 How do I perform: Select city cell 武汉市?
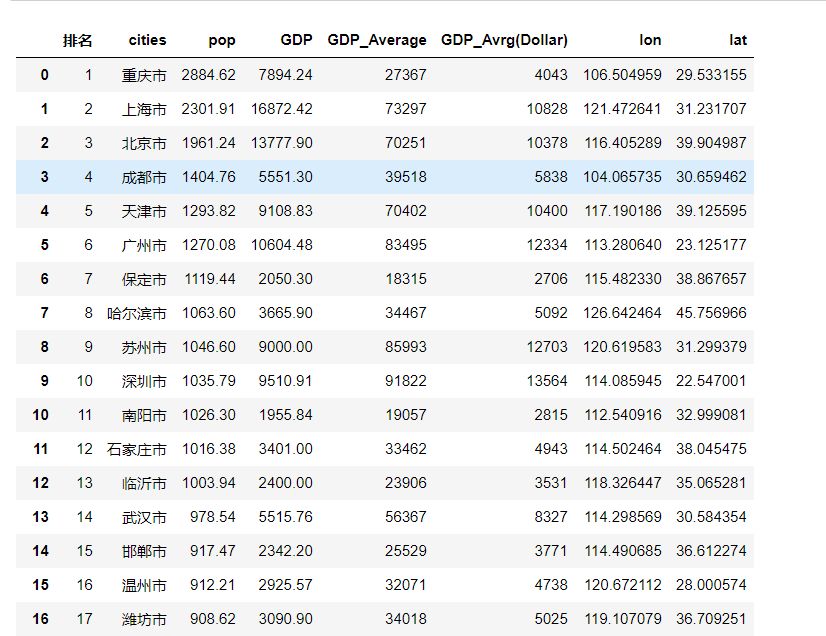pyautogui.click(x=144, y=517)
